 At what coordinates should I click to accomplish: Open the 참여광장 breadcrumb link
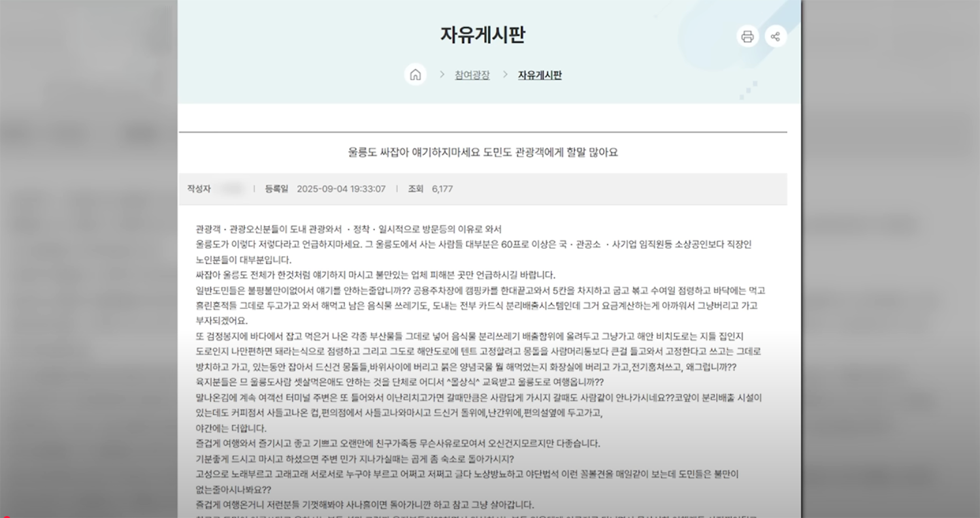click(472, 74)
